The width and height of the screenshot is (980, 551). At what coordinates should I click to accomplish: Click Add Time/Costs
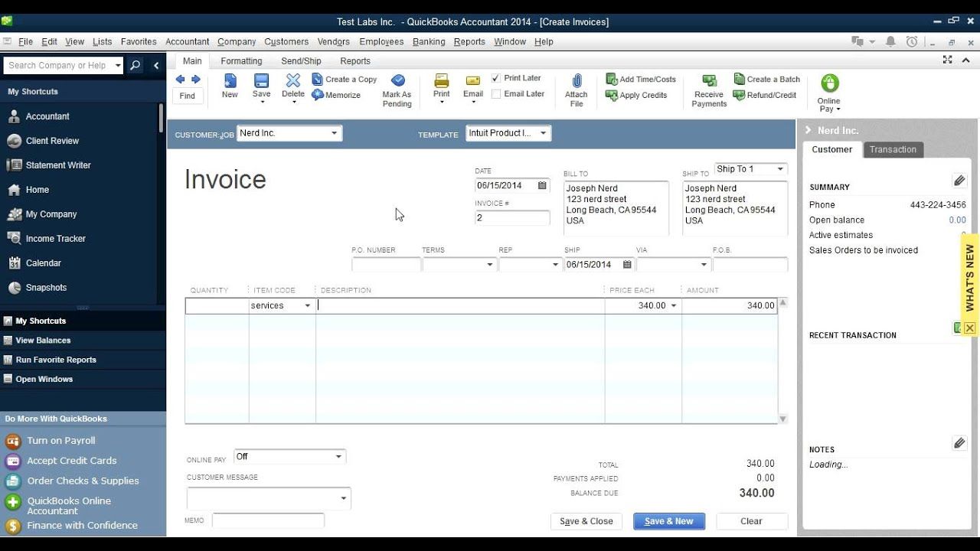[x=641, y=79]
